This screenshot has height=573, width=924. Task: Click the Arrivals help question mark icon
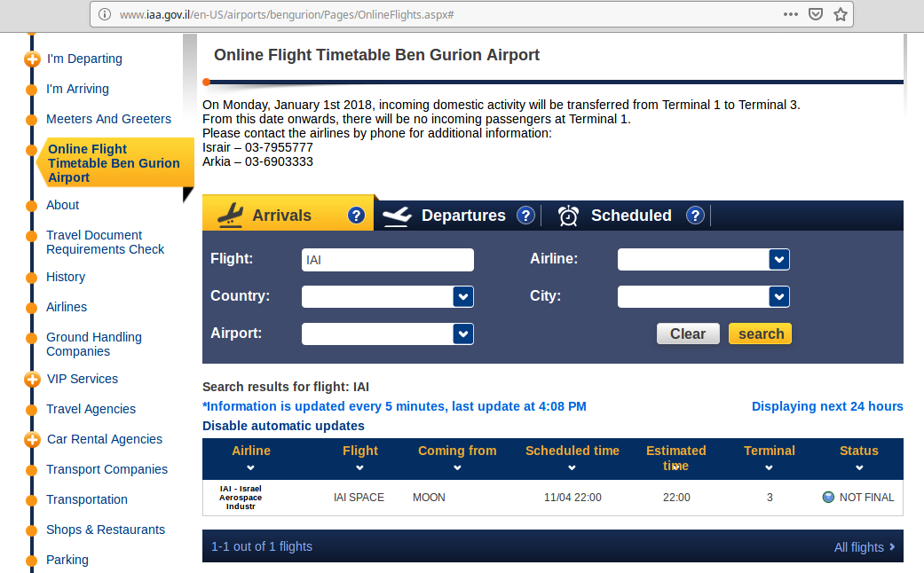pyautogui.click(x=356, y=216)
